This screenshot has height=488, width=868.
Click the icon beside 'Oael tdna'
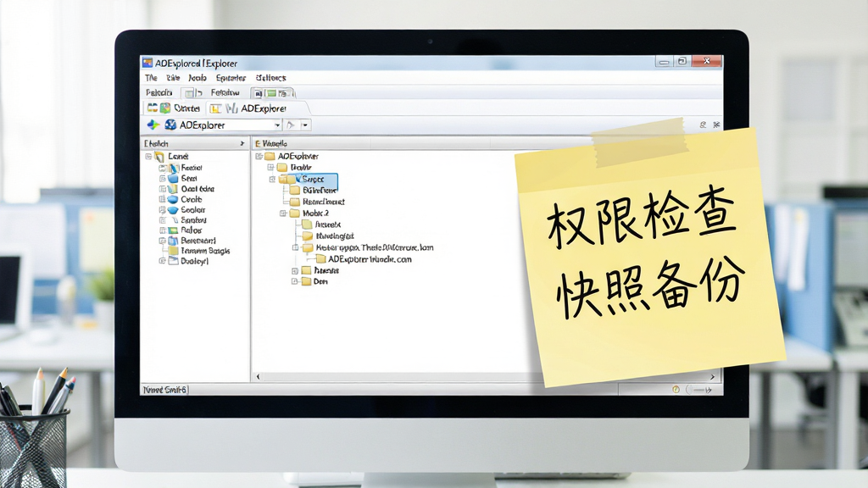[173, 189]
